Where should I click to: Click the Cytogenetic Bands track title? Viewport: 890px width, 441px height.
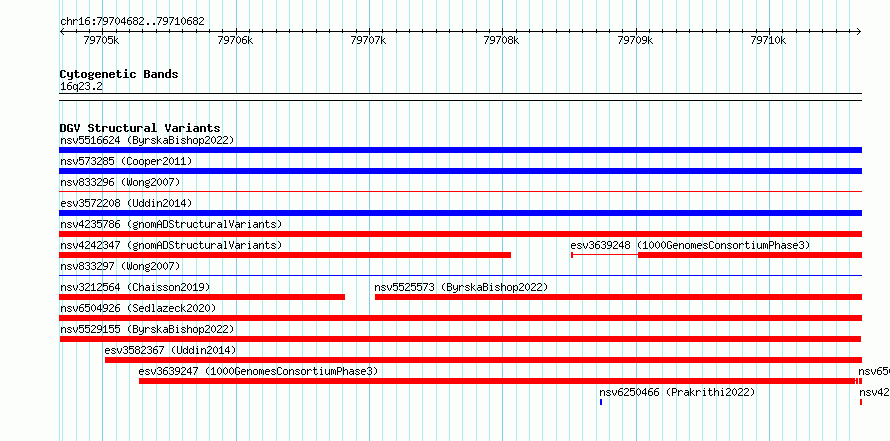click(119, 74)
